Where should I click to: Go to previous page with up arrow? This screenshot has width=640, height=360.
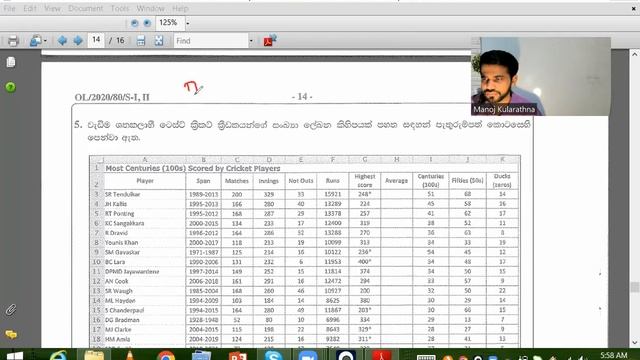(x=62, y=40)
